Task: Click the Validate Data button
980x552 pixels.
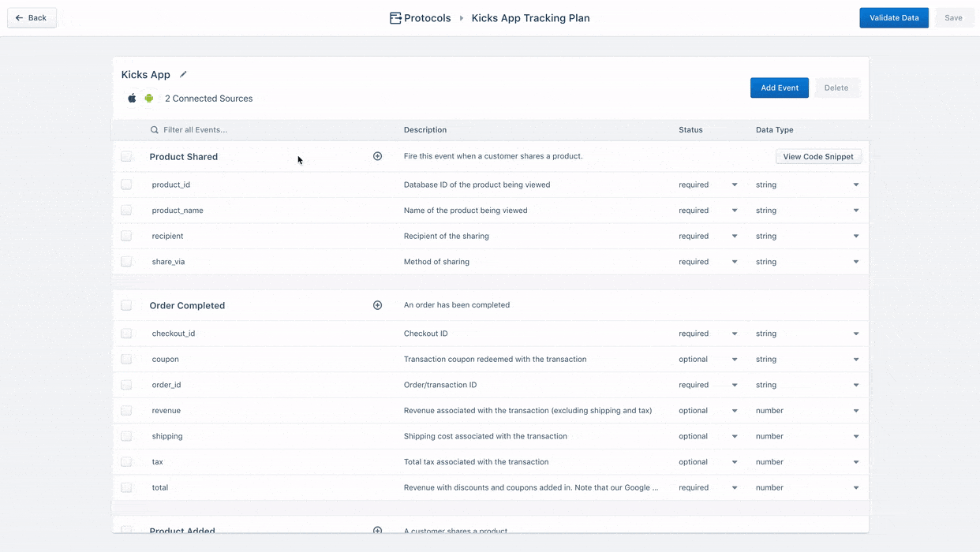Action: (894, 17)
